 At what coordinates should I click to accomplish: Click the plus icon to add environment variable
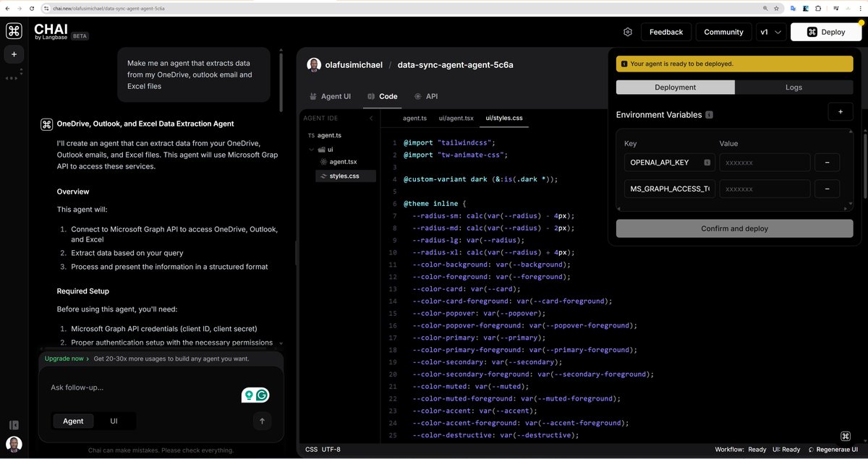tap(840, 111)
